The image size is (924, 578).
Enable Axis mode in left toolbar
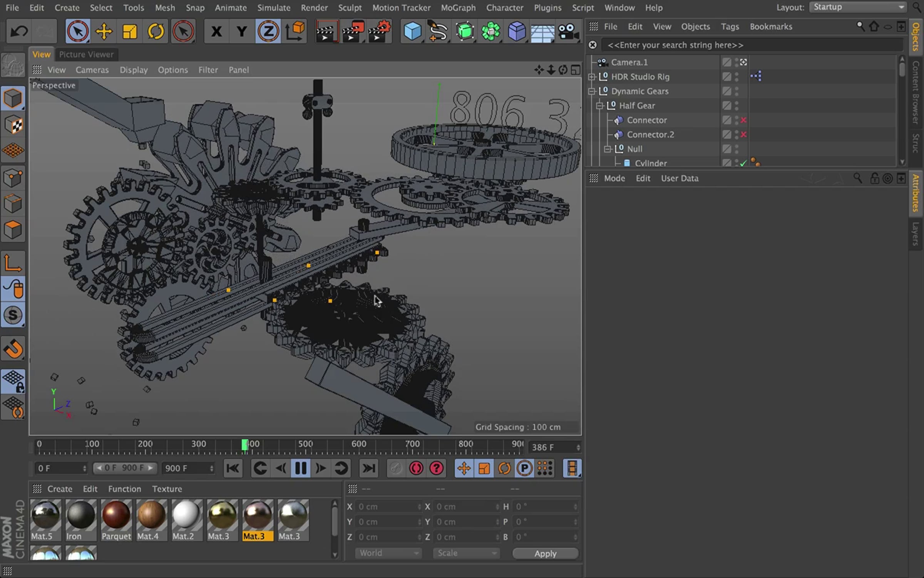(x=13, y=263)
